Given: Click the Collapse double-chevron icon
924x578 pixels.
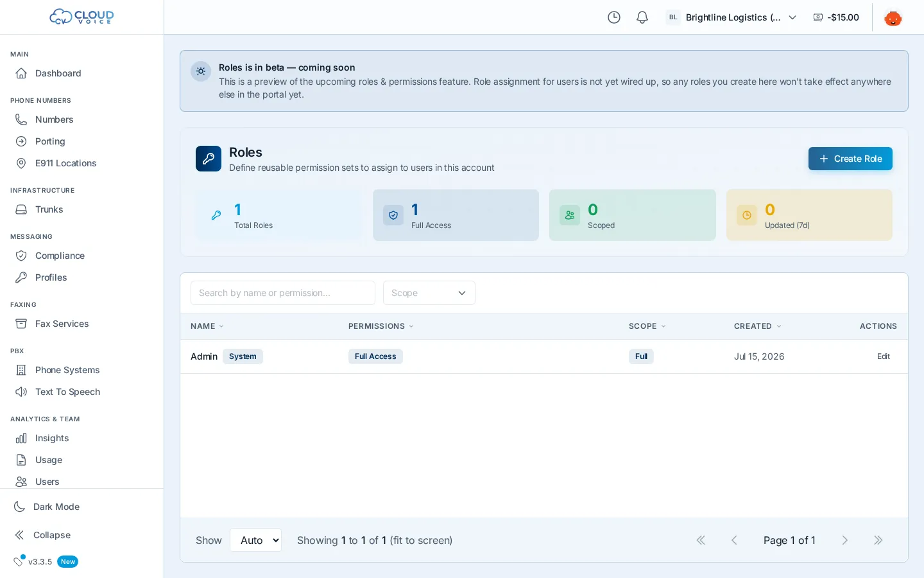Looking at the screenshot, I should coord(20,535).
